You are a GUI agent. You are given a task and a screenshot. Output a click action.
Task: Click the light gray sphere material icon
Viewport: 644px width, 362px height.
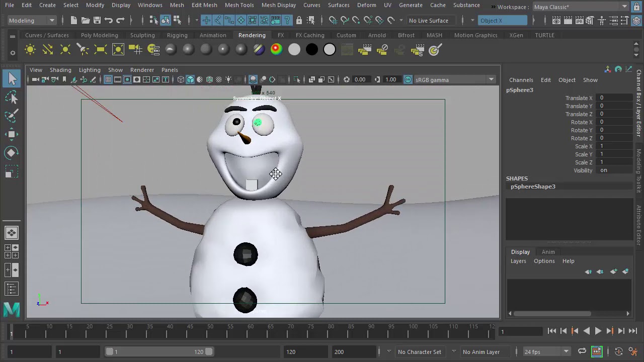(294, 49)
